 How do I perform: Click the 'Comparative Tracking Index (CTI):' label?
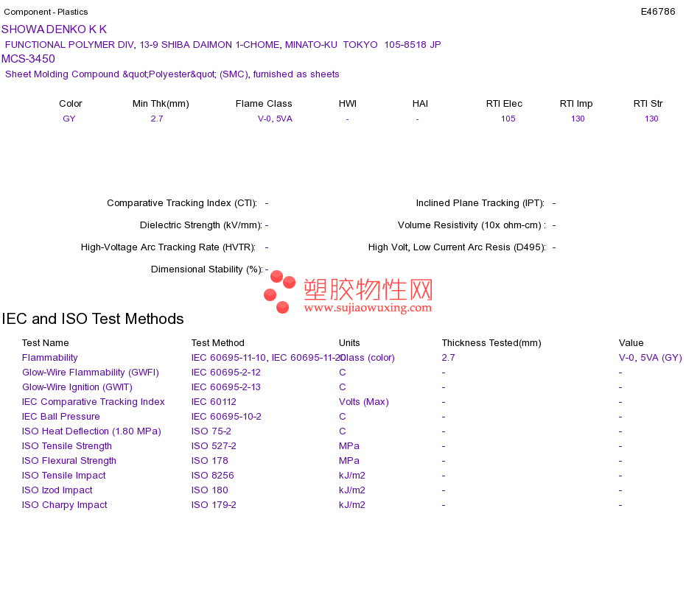(x=182, y=203)
